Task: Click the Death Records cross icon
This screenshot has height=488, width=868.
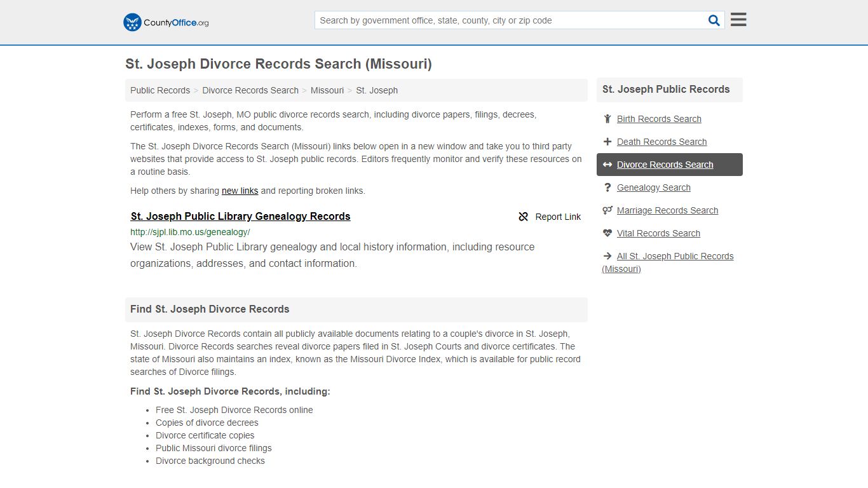Action: (x=607, y=142)
